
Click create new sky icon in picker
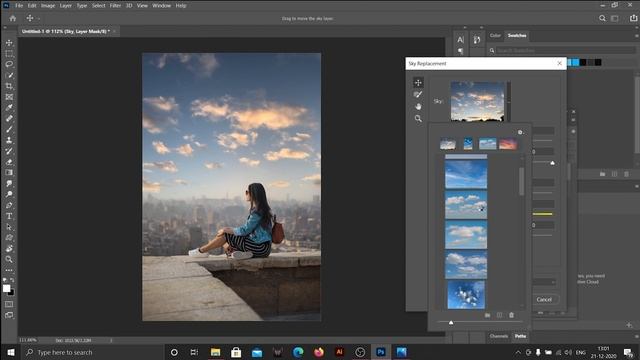499,315
